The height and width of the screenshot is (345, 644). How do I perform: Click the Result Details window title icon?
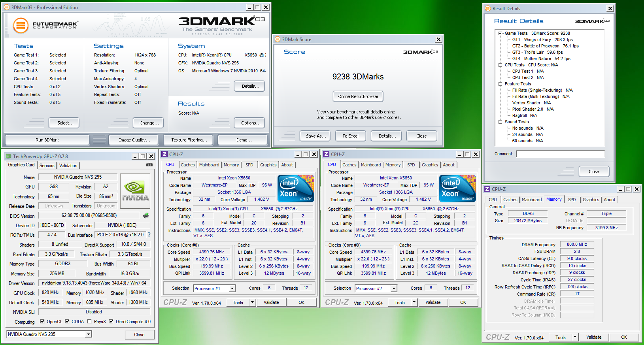[488, 8]
